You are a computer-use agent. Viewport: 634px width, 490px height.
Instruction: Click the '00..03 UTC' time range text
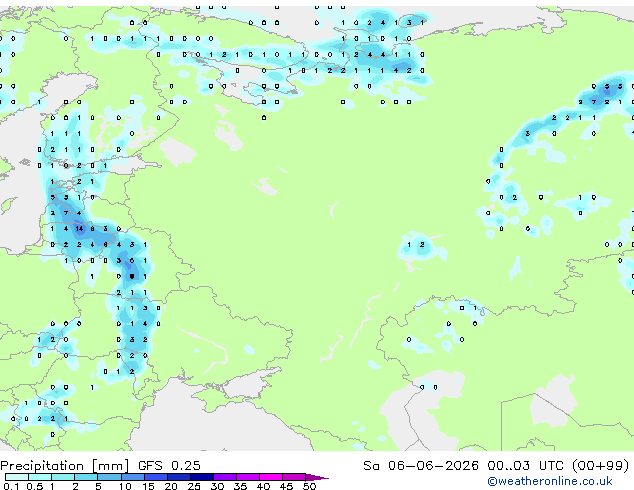click(525, 466)
